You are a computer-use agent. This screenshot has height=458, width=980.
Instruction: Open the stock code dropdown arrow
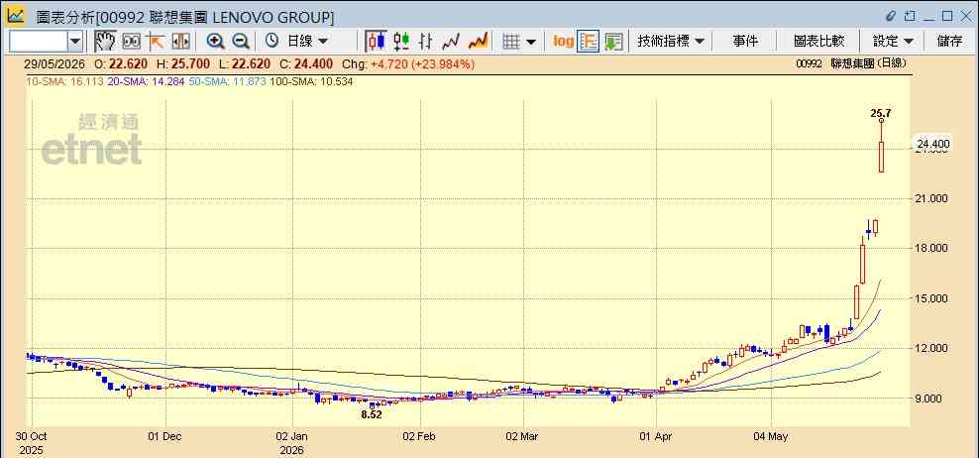tap(75, 42)
